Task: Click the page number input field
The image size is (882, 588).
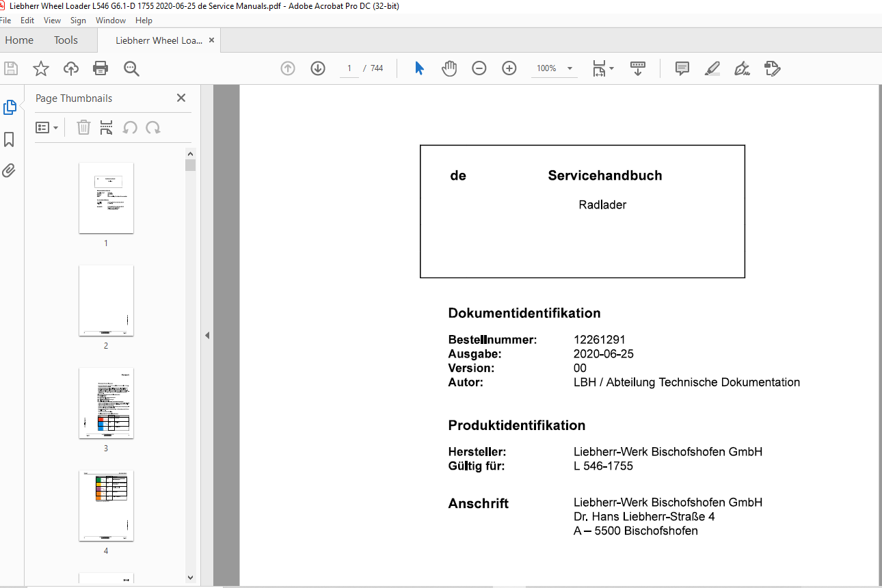Action: tap(349, 68)
